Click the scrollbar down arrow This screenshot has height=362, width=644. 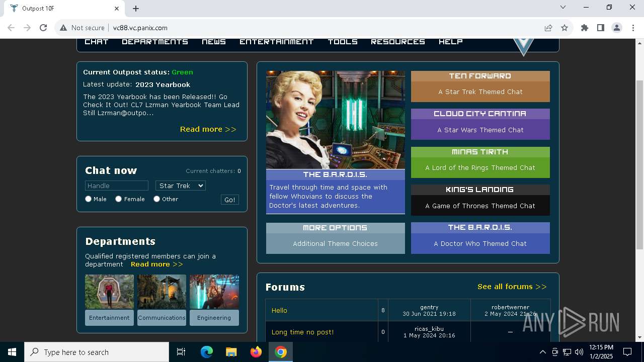(x=639, y=337)
